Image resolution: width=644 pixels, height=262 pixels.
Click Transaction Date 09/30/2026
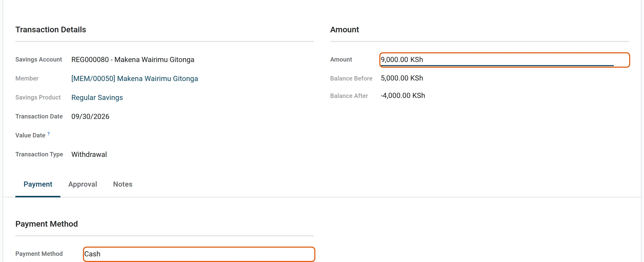(x=90, y=116)
